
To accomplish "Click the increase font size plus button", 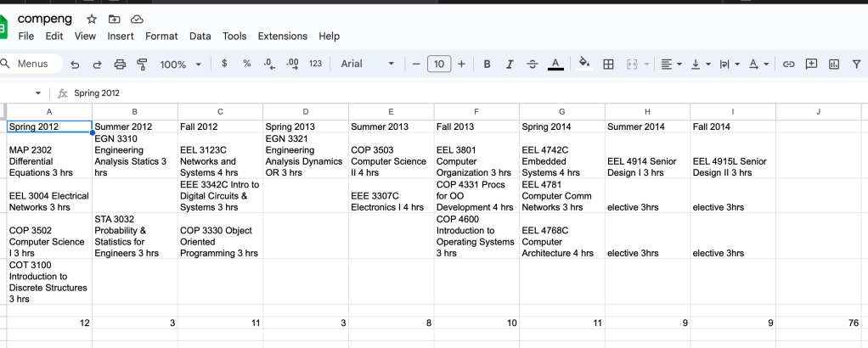I will (x=461, y=65).
